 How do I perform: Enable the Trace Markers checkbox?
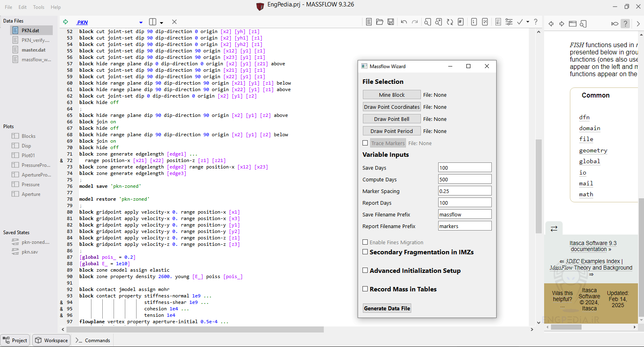[x=365, y=143]
